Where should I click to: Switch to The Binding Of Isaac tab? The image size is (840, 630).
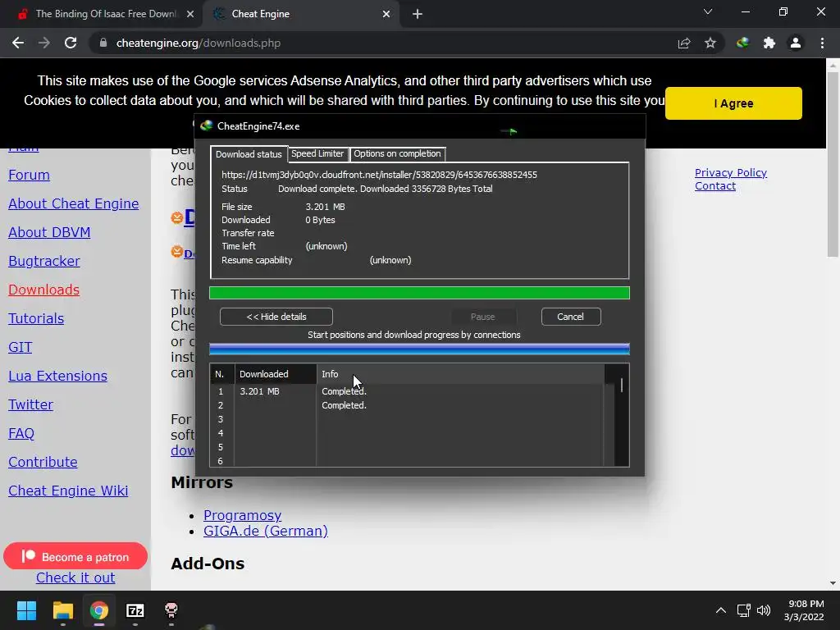tap(101, 14)
